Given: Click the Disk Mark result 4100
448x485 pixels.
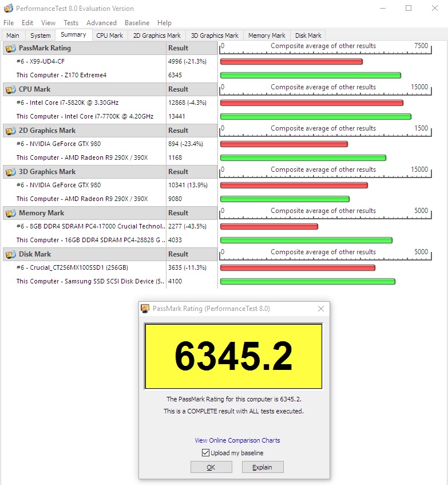Looking at the screenshot, I should pos(175,281).
